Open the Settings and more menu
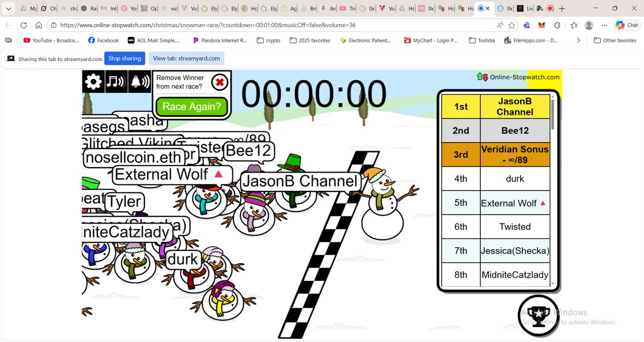 point(604,25)
